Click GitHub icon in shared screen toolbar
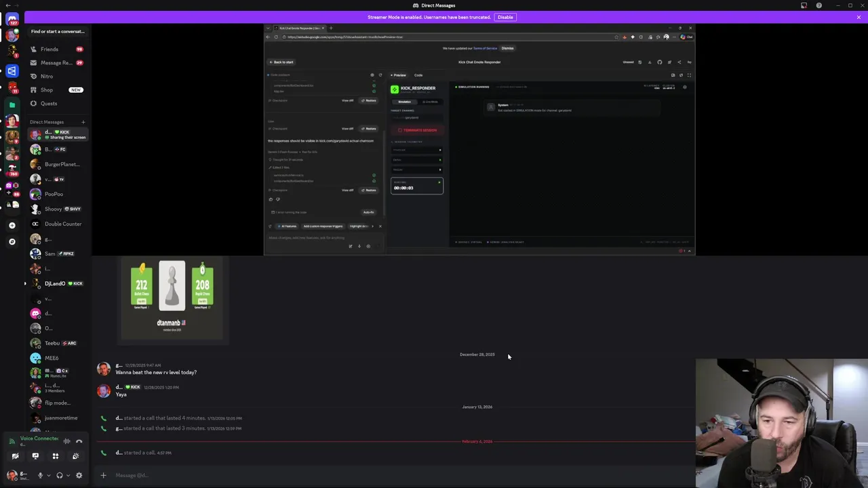Image resolution: width=868 pixels, height=488 pixels. [x=659, y=62]
